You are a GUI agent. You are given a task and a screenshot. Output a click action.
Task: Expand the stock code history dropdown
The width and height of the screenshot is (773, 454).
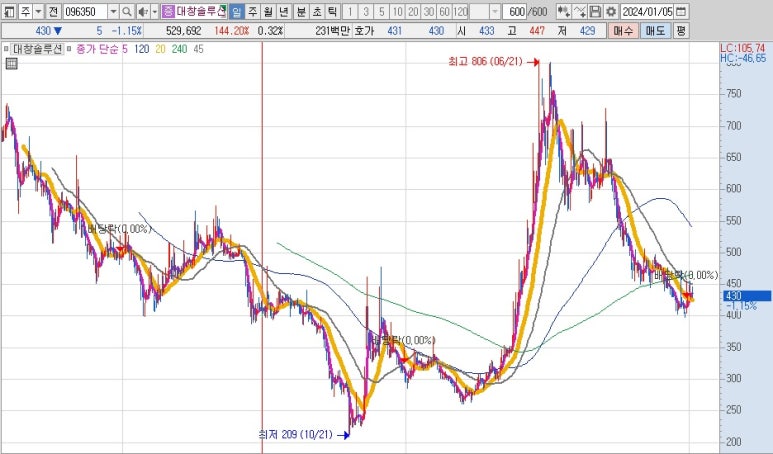pyautogui.click(x=113, y=11)
